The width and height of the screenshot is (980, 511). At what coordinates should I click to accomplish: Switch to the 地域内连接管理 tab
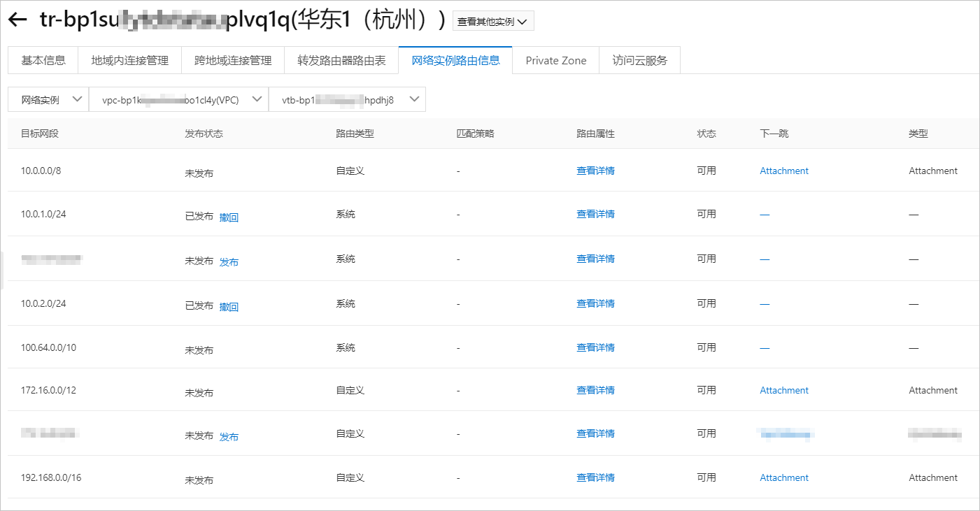coord(130,60)
